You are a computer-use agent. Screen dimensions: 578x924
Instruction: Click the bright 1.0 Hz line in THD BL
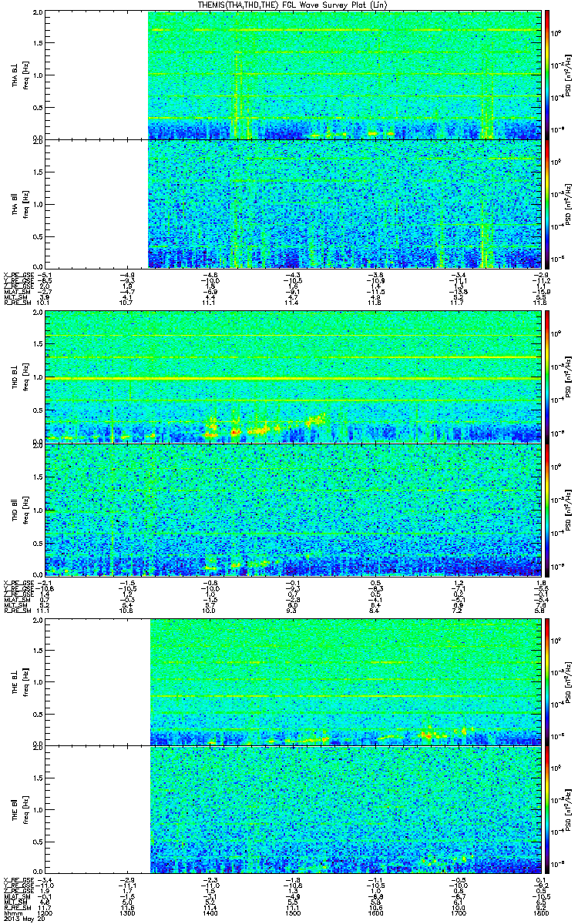(x=293, y=379)
